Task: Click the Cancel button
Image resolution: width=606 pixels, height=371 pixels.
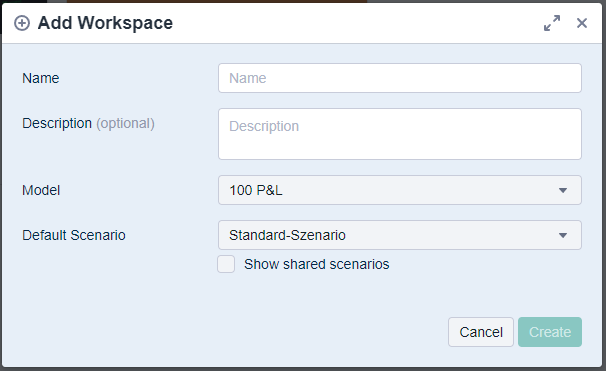Action: pos(481,332)
